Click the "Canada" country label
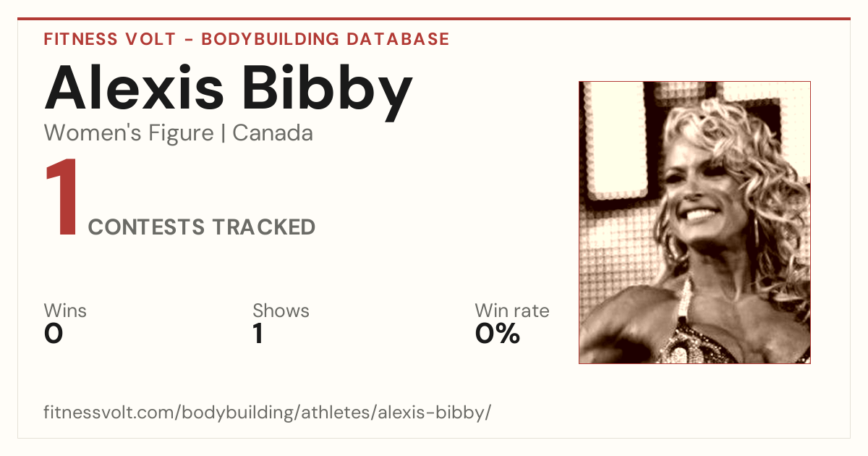 [x=273, y=133]
